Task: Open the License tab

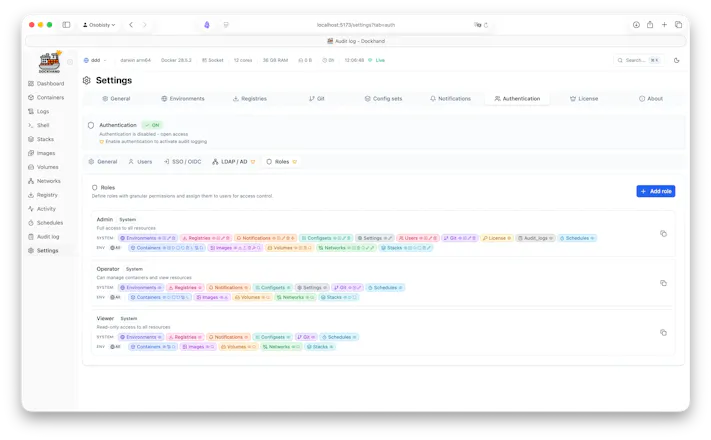Action: pyautogui.click(x=584, y=99)
